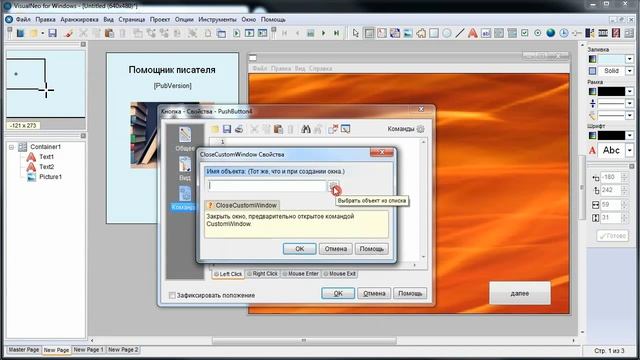Select the Radio Button object tool
640x360 pixels.
click(x=538, y=33)
